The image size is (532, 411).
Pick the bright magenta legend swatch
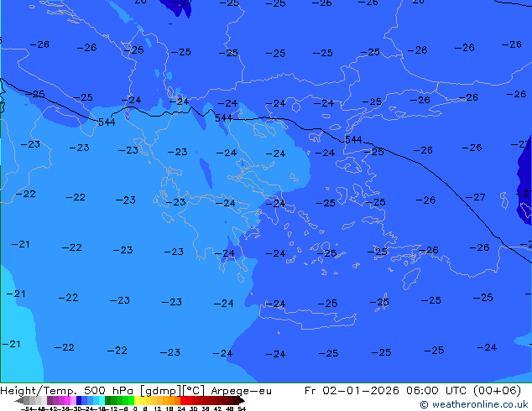[67, 400]
